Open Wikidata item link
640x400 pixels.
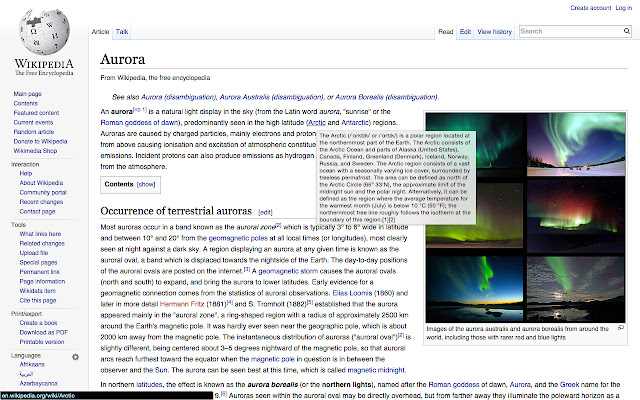point(38,291)
